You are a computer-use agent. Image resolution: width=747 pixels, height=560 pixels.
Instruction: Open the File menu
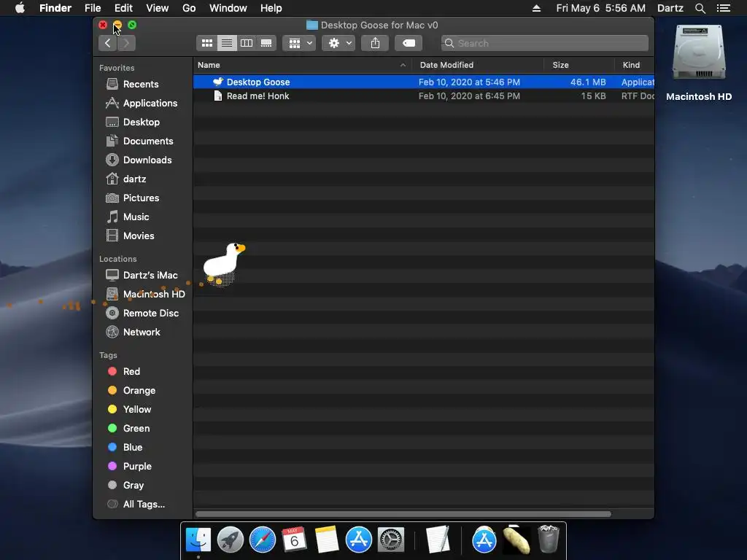[93, 8]
